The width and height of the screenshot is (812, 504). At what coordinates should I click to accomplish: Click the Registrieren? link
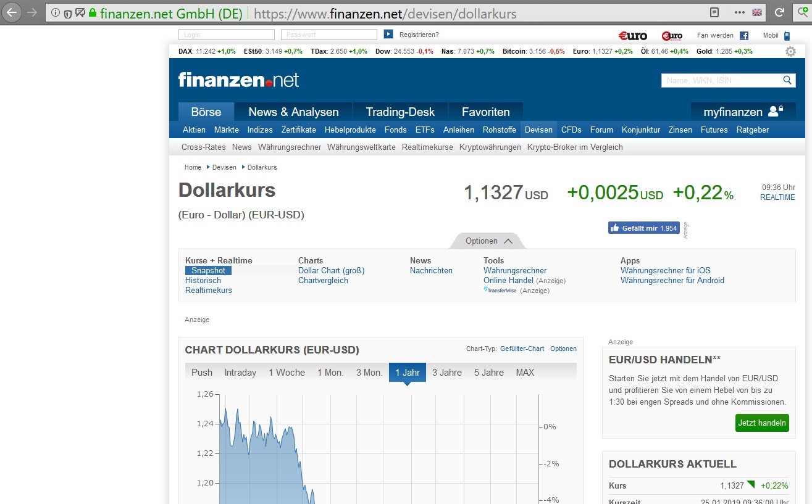point(419,35)
